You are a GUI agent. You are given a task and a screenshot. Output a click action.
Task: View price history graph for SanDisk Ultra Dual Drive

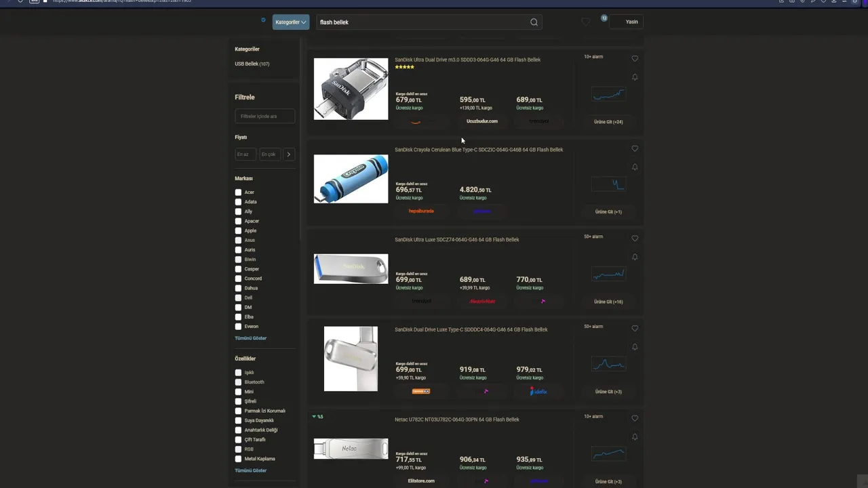coord(608,94)
